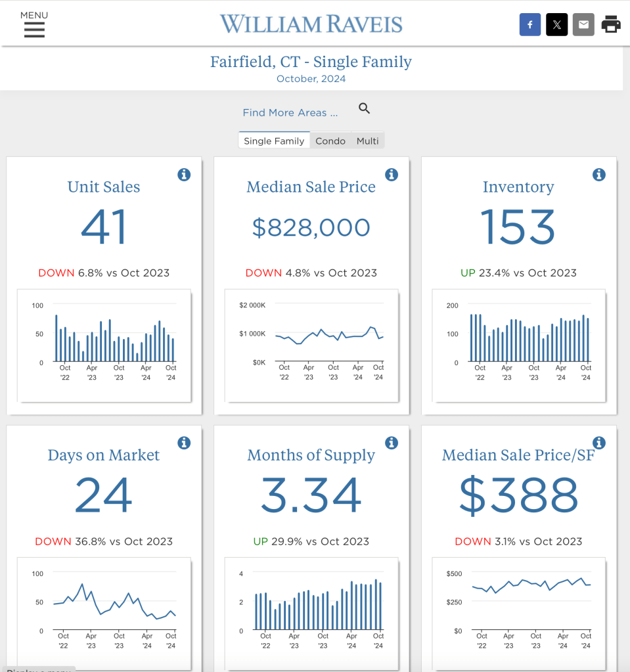Select the Single Family tab
The height and width of the screenshot is (672, 630).
click(x=274, y=141)
